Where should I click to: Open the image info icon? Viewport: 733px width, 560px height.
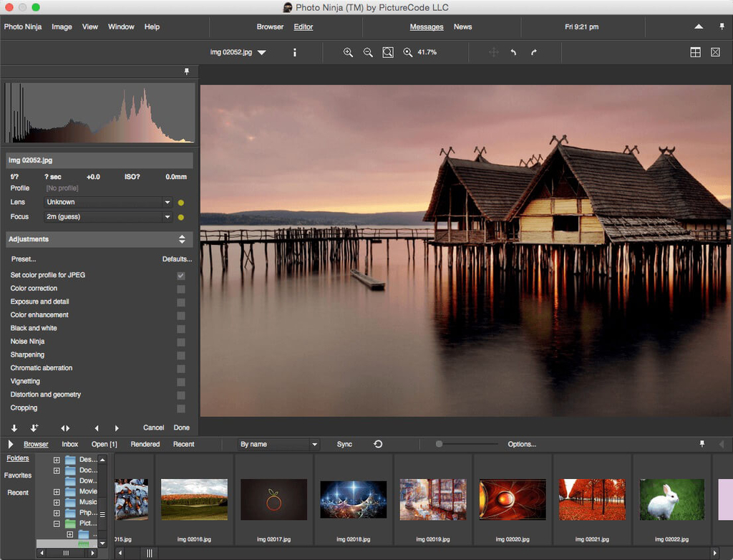click(295, 52)
